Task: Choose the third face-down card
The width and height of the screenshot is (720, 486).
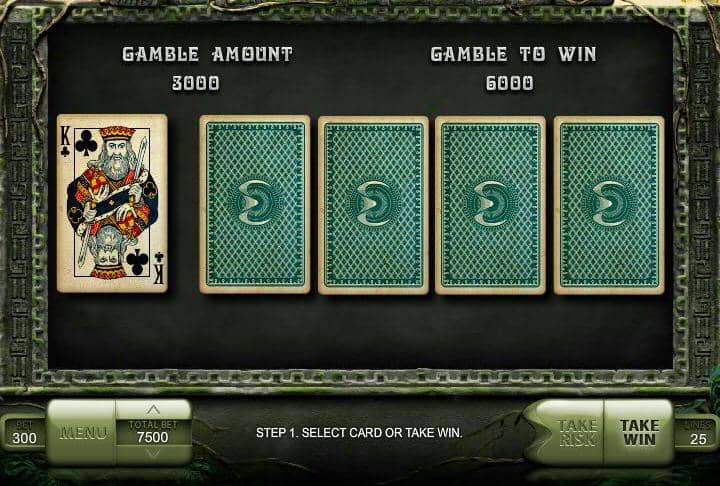Action: tap(490, 205)
